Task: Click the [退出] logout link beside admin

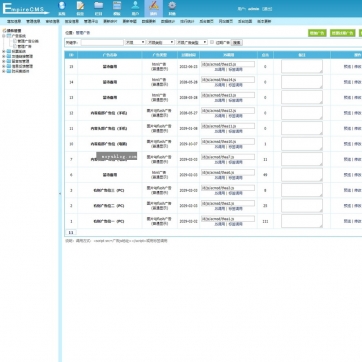Action: tap(267, 9)
